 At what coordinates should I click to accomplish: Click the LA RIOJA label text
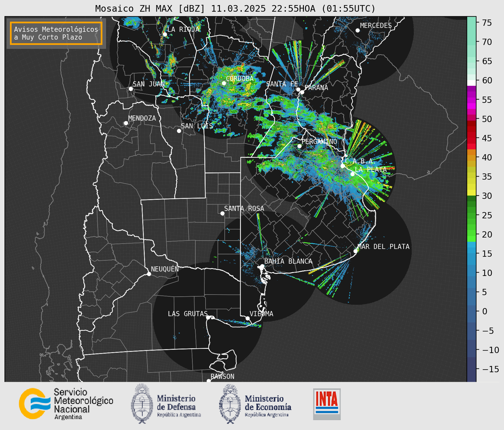click(x=183, y=29)
